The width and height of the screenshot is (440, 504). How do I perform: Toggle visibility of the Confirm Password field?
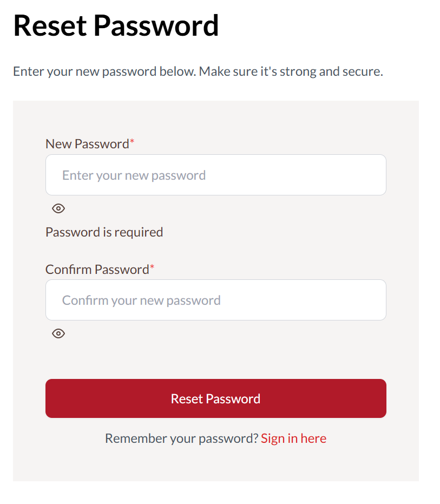pyautogui.click(x=58, y=333)
